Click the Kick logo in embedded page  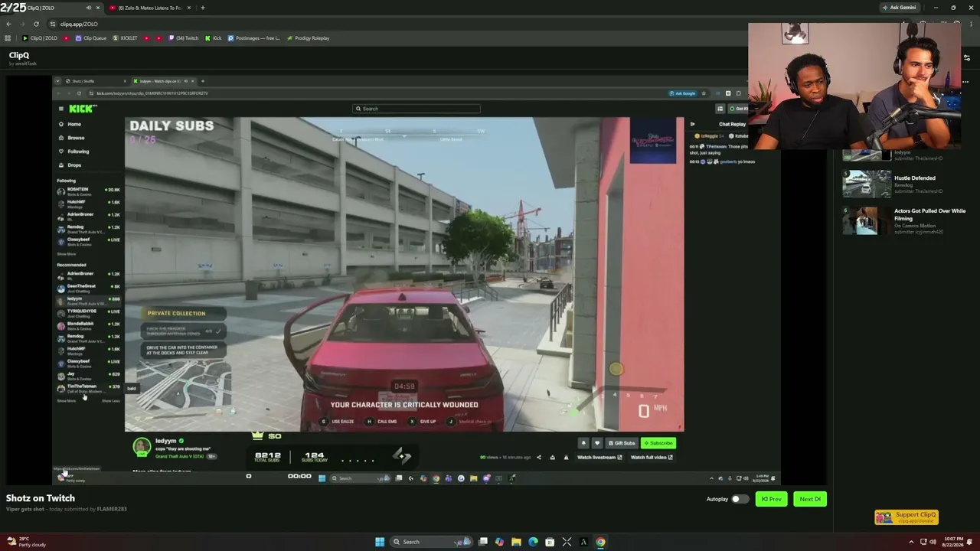point(83,109)
